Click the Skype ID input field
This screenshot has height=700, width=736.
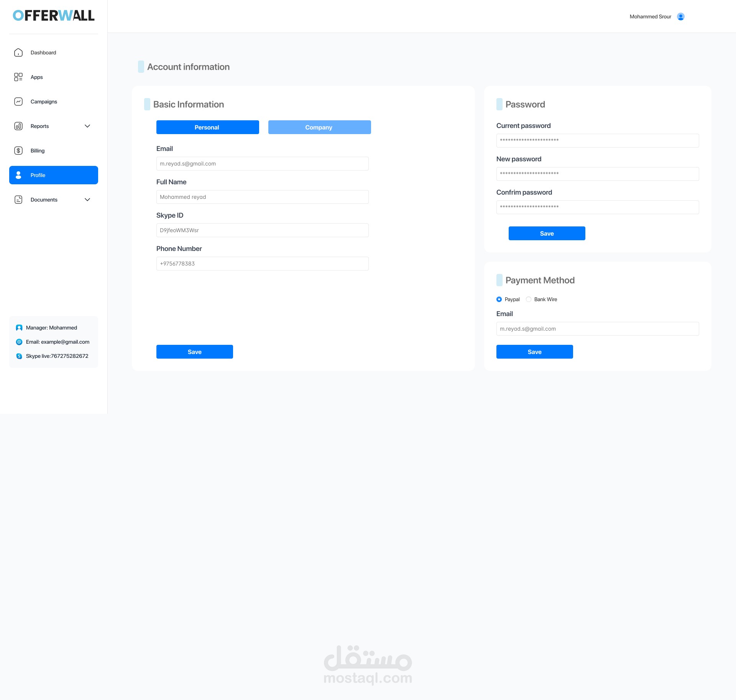(x=262, y=230)
